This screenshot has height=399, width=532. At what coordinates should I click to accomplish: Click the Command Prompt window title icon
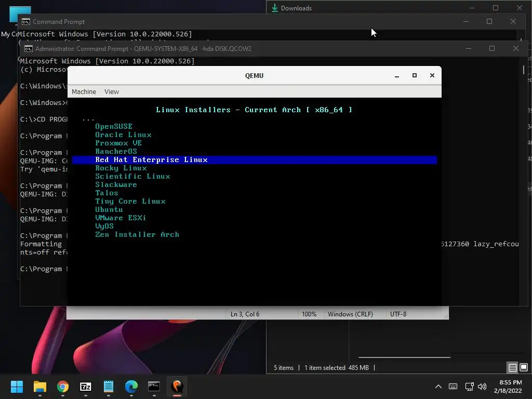[x=26, y=22]
